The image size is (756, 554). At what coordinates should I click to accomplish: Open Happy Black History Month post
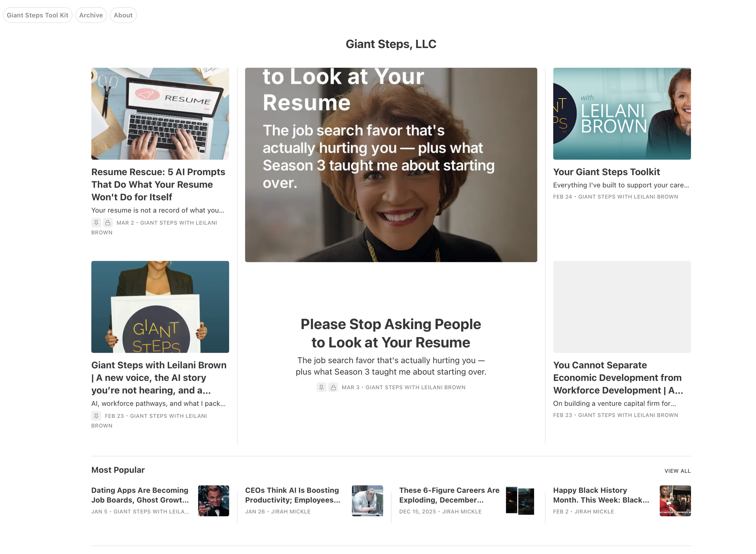pyautogui.click(x=601, y=495)
